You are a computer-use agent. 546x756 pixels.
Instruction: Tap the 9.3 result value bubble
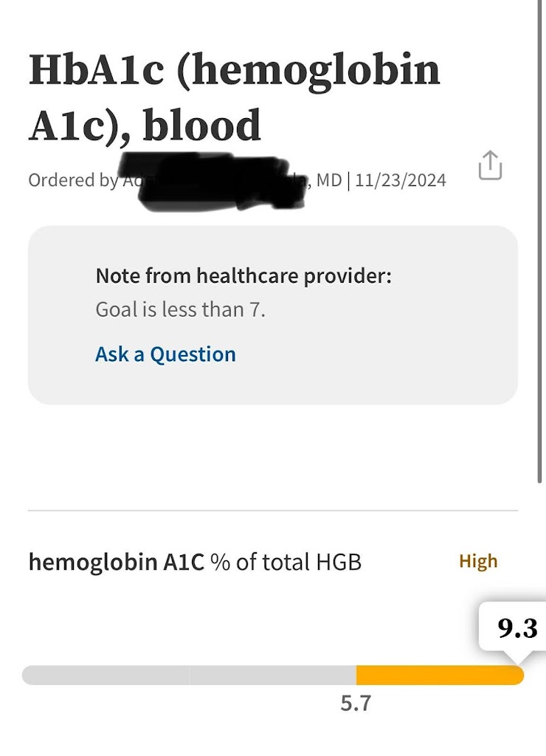pos(517,628)
